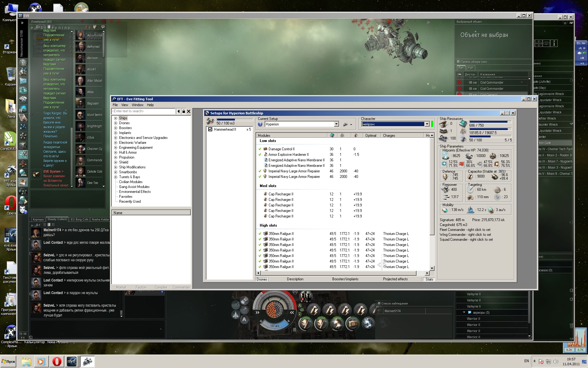The image size is (588, 368).
Task: Switch to the Boosters\Implants tab
Action: [x=345, y=279]
